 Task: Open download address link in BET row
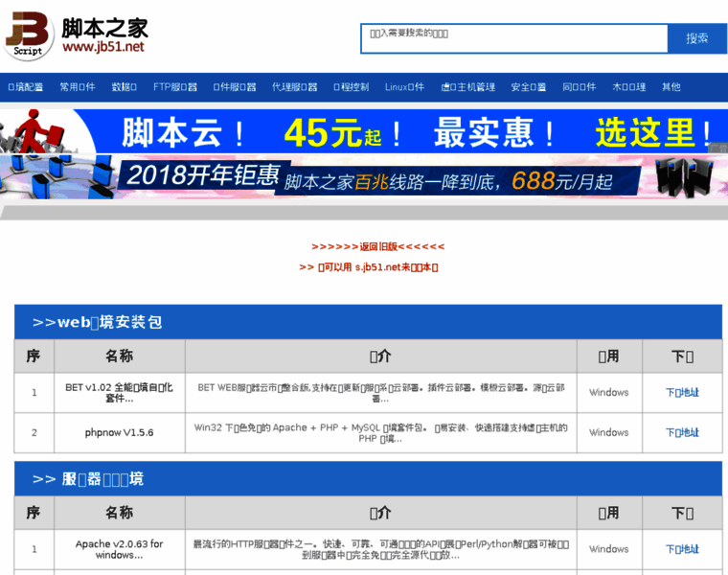click(x=682, y=393)
